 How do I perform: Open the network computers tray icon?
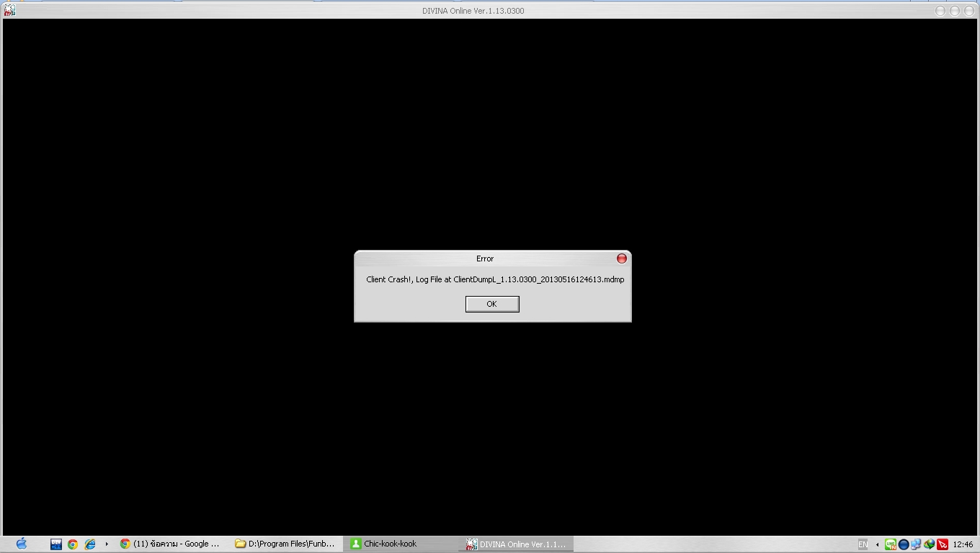point(916,544)
